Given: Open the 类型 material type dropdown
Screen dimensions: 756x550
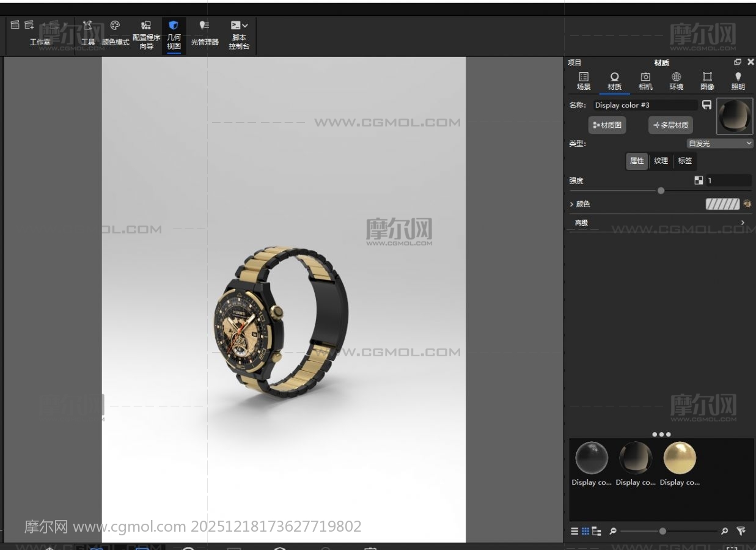Looking at the screenshot, I should (720, 144).
